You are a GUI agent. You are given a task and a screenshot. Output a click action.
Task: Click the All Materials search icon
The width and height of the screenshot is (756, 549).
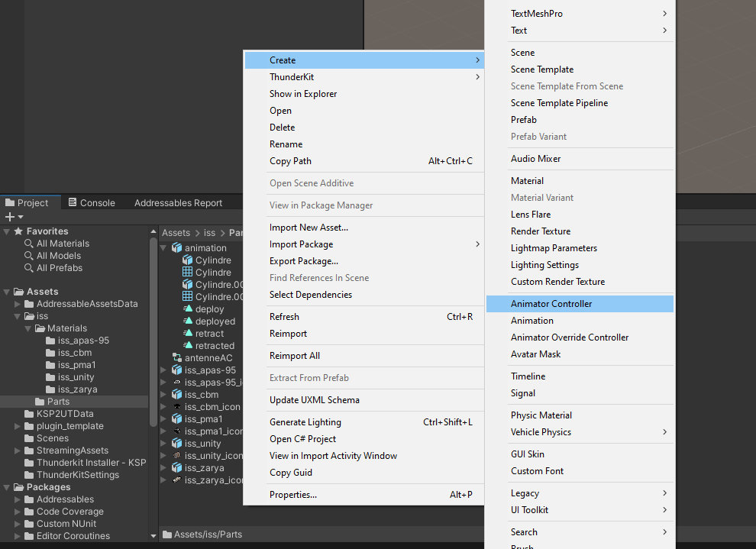point(29,244)
